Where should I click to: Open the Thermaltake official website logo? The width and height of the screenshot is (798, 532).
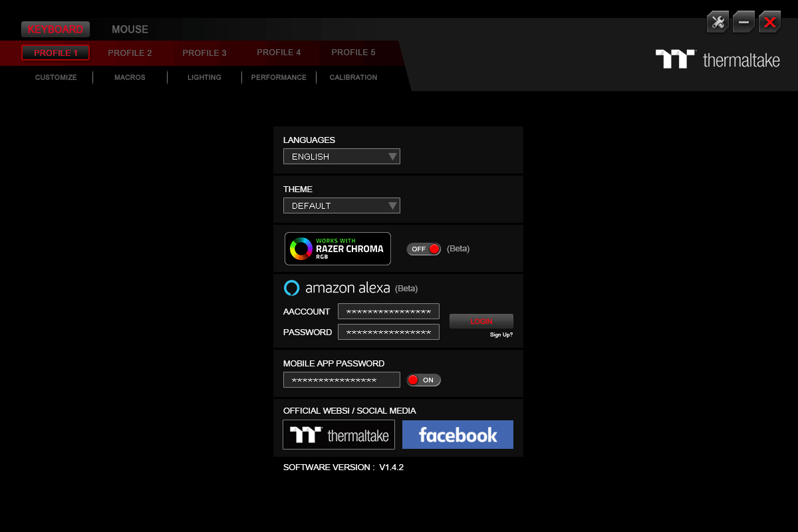click(x=338, y=434)
